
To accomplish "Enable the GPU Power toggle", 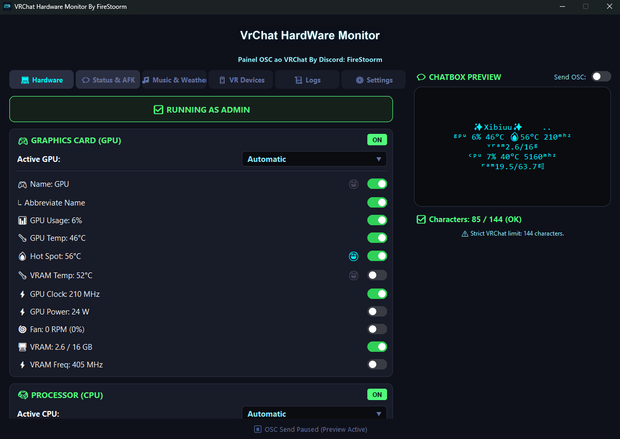I will (377, 312).
